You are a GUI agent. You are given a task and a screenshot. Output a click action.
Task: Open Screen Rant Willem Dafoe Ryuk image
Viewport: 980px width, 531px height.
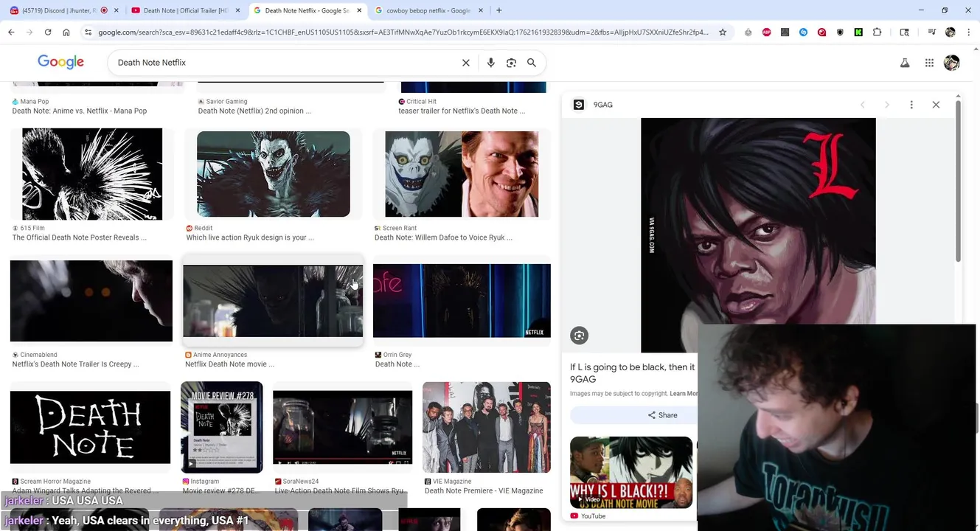pyautogui.click(x=462, y=174)
